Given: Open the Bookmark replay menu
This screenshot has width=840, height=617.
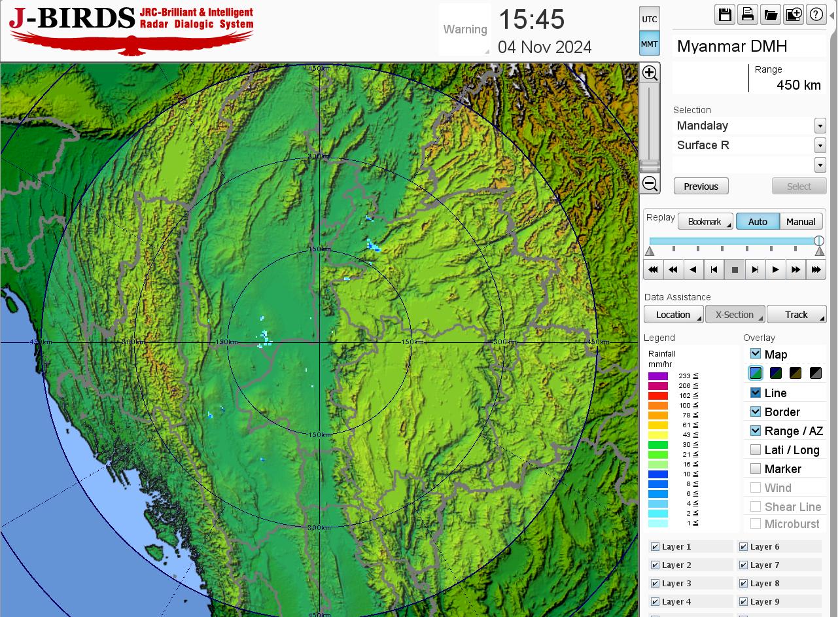Looking at the screenshot, I should [705, 222].
